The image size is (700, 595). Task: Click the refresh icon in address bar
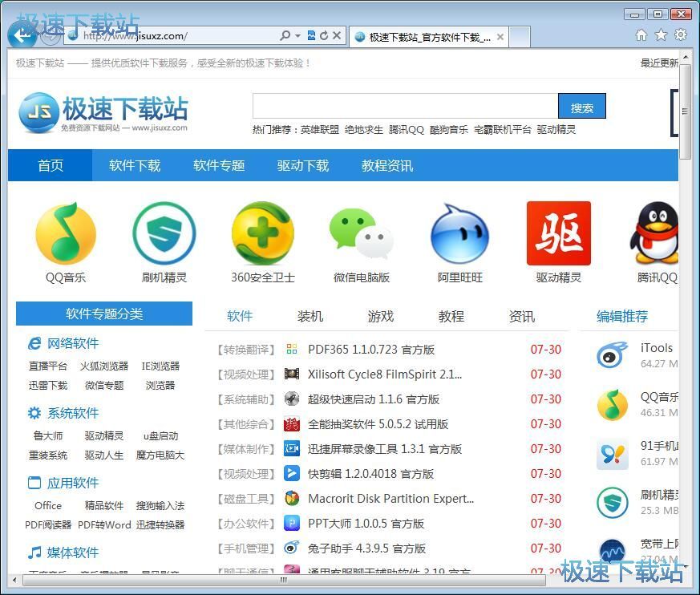pos(324,35)
